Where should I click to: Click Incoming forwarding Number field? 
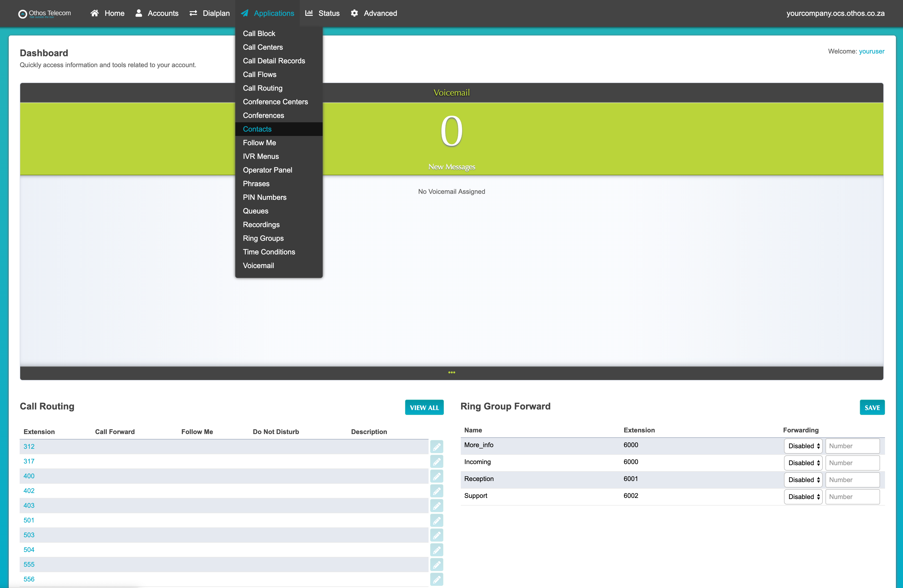852,463
